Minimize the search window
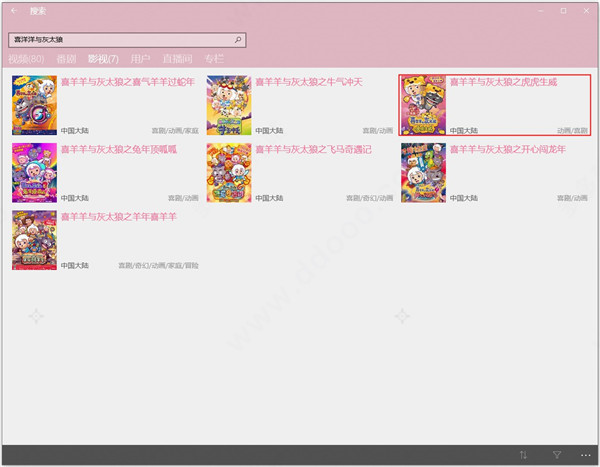Screen dimensions: 600x467 point(541,11)
